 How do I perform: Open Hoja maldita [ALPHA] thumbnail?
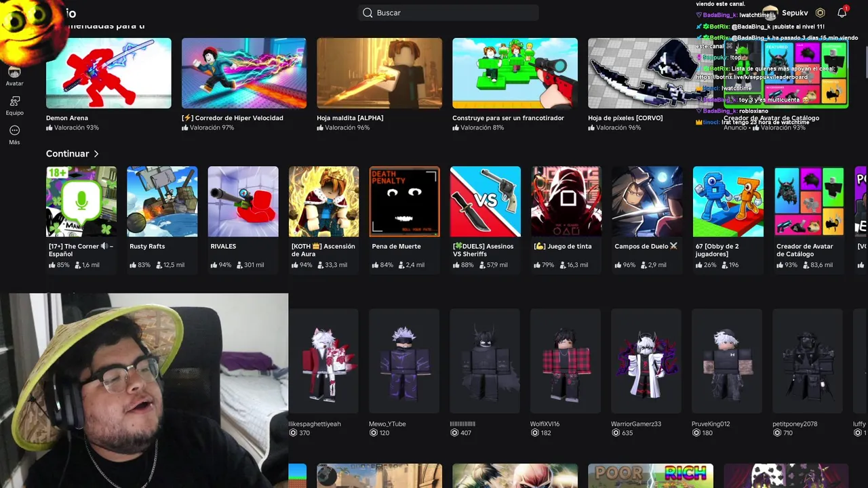pyautogui.click(x=379, y=73)
